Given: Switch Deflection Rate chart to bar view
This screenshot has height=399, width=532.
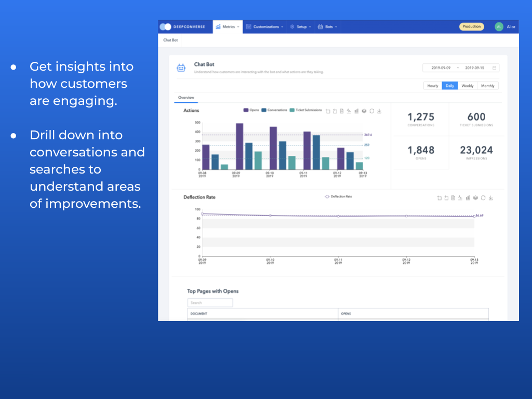Looking at the screenshot, I should click(x=468, y=198).
